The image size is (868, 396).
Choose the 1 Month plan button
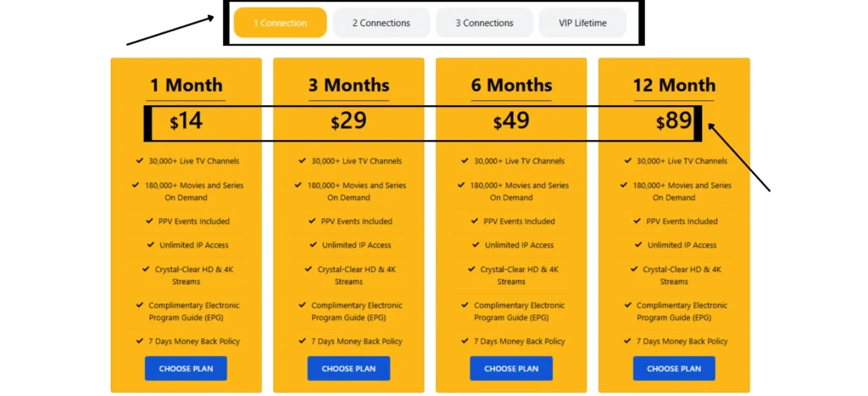(x=186, y=369)
